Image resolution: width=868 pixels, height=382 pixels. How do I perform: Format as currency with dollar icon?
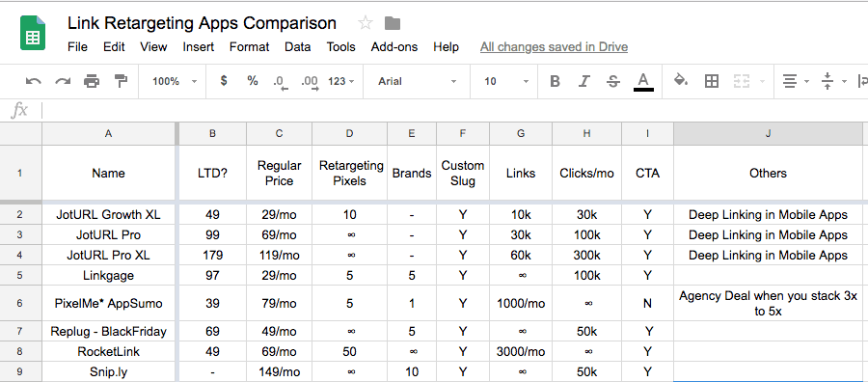coord(224,81)
